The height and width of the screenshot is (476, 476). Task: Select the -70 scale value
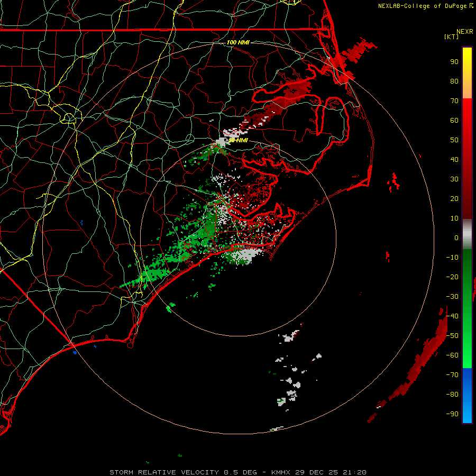click(x=452, y=375)
